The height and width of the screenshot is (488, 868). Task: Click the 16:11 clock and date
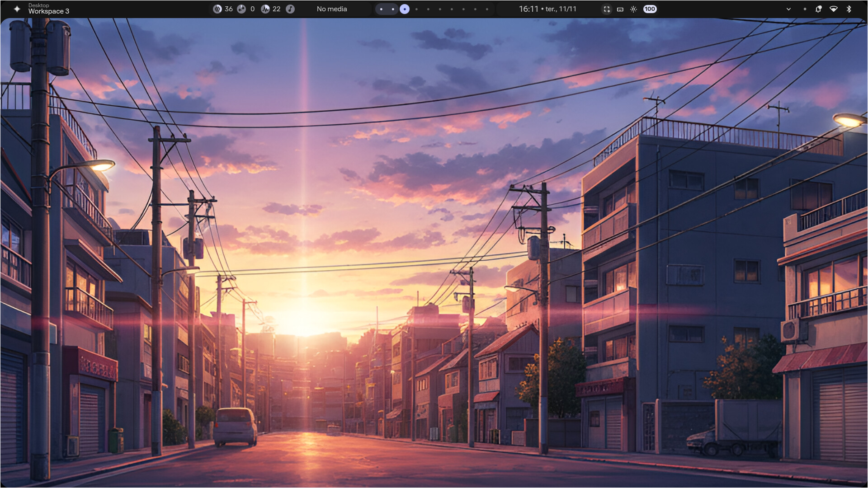point(547,9)
